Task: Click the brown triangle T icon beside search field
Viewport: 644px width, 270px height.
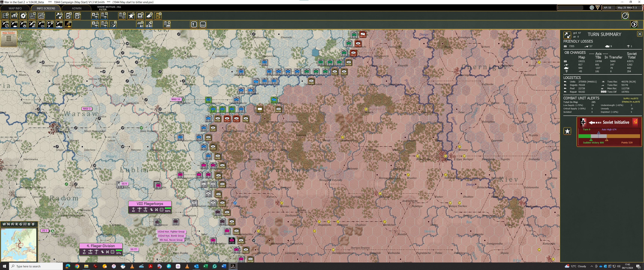Action: tap(598, 7)
